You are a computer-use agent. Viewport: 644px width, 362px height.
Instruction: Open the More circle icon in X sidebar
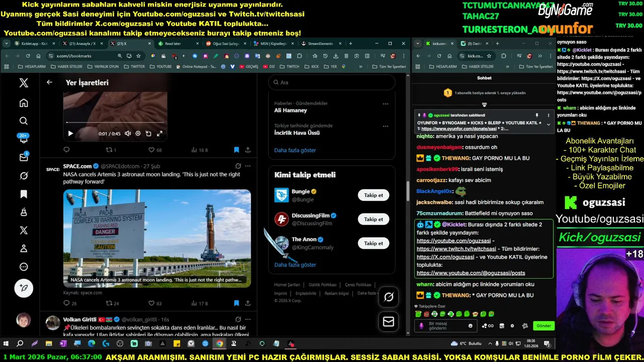tap(24, 267)
